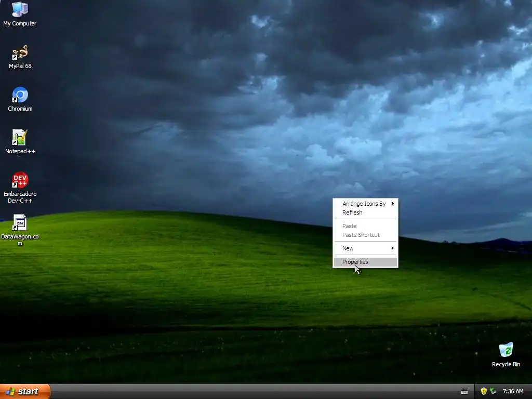The width and height of the screenshot is (532, 399).
Task: Click the on-screen keyboard taskbar icon
Action: coord(464,392)
